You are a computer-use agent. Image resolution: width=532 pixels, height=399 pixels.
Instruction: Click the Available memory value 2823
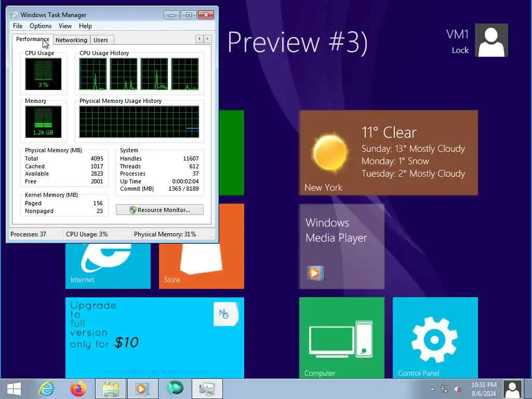(x=97, y=174)
